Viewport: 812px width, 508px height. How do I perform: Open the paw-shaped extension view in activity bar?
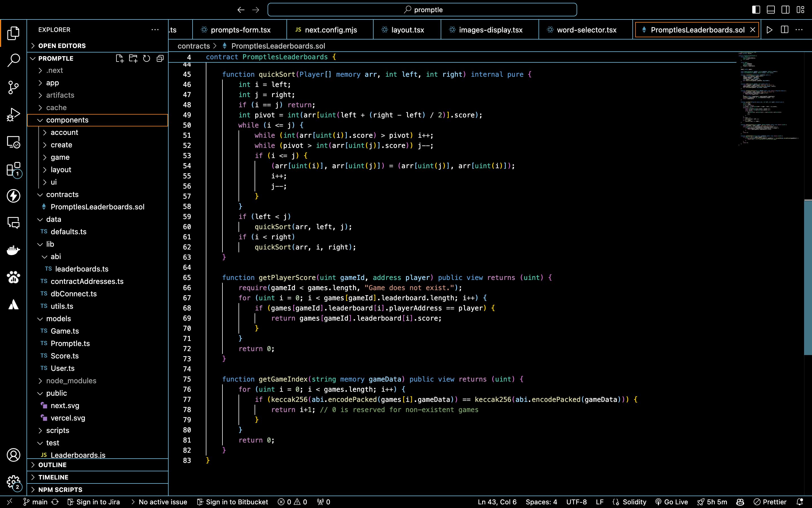pos(14,277)
